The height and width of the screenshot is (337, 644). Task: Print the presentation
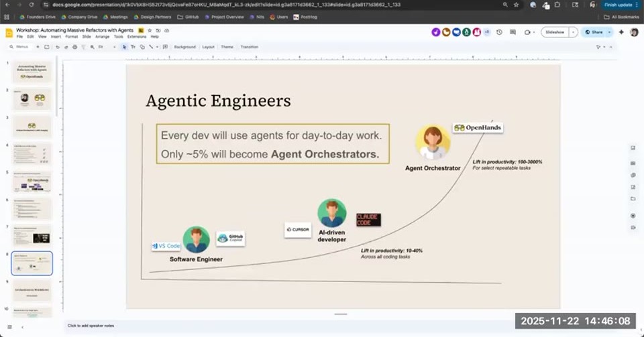[x=74, y=47]
